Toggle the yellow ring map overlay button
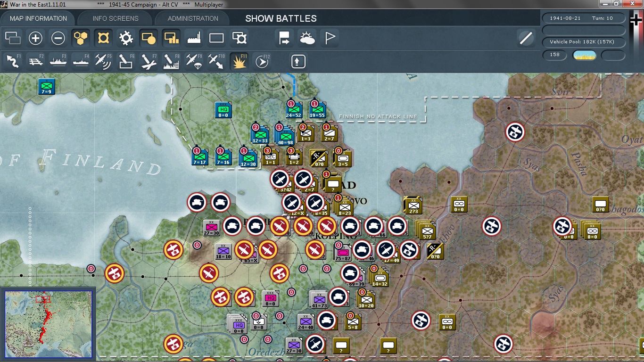This screenshot has width=644, height=362. click(x=103, y=38)
